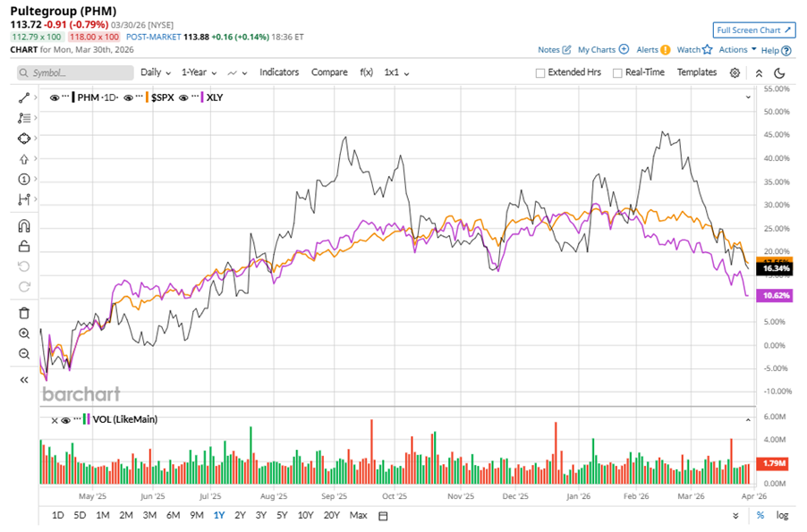The width and height of the screenshot is (807, 532).
Task: Collapse the volume pane chevron
Action: point(748,420)
